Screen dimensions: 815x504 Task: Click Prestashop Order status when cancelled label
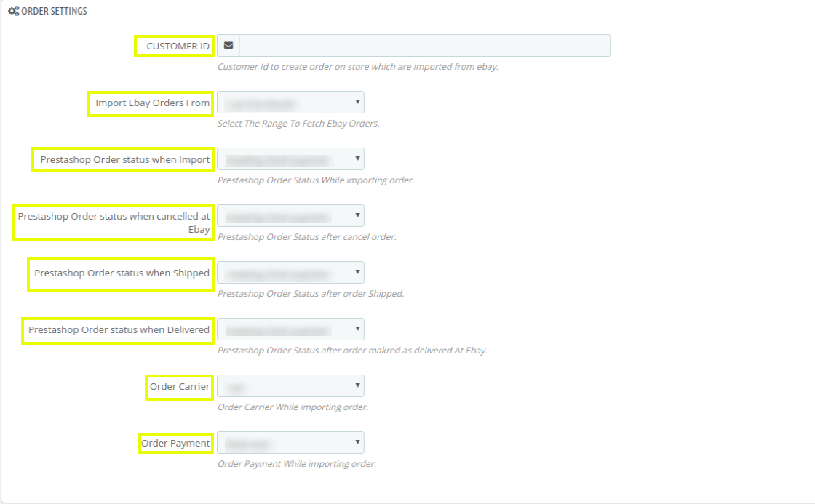point(114,223)
